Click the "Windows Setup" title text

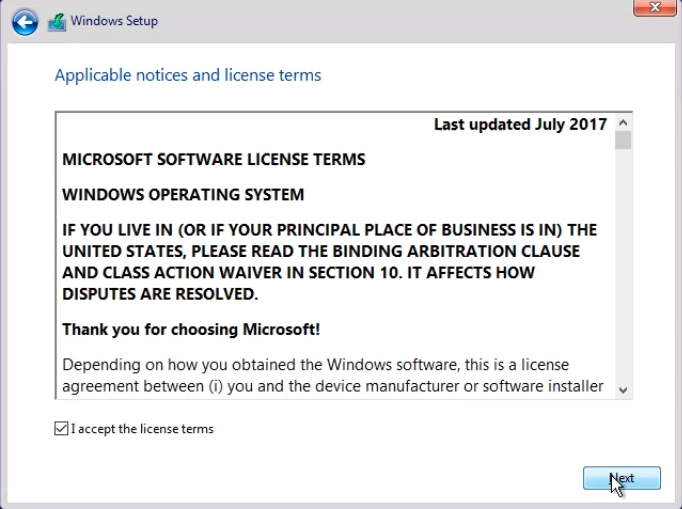(114, 21)
